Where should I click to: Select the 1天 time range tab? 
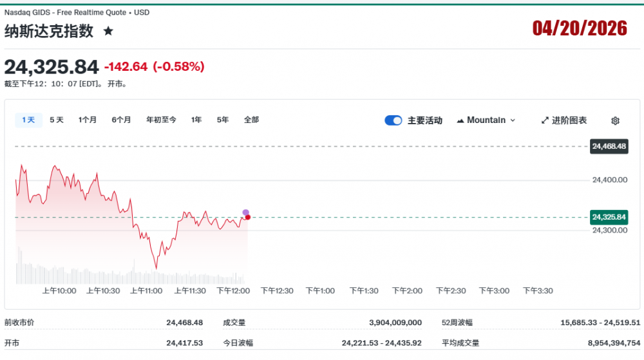point(28,120)
